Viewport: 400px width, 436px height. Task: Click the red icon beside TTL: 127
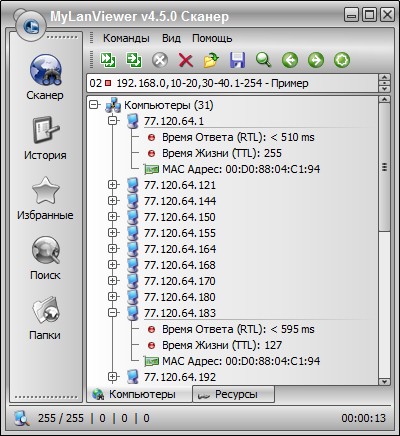[x=151, y=345]
